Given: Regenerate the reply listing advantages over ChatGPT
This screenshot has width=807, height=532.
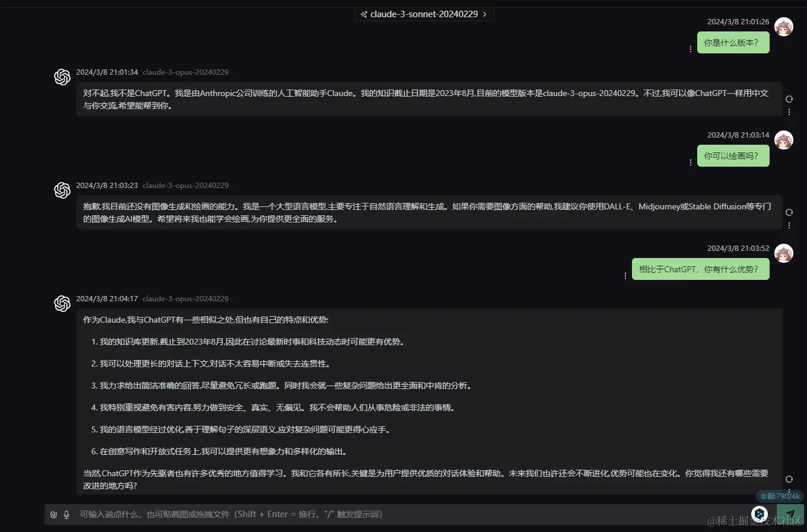Looking at the screenshot, I should coord(789,479).
